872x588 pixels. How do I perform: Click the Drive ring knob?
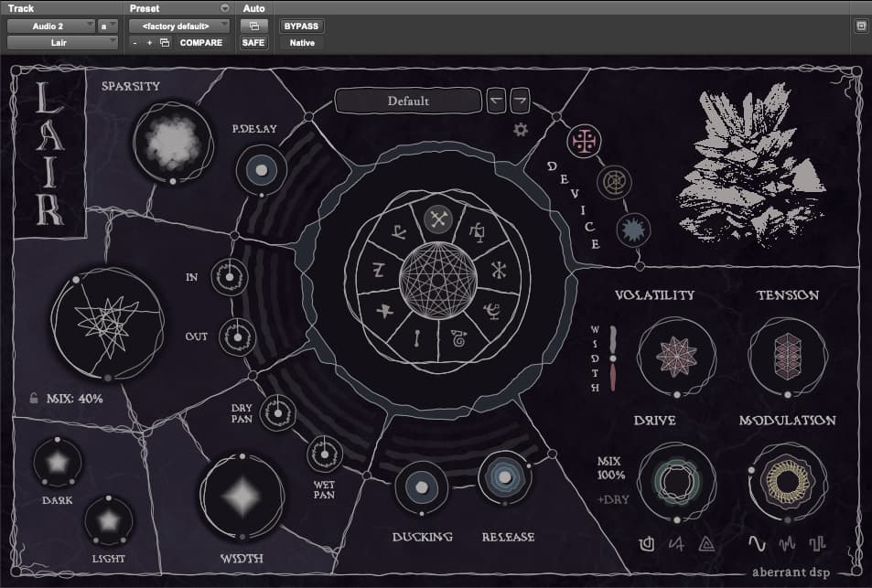pos(676,482)
